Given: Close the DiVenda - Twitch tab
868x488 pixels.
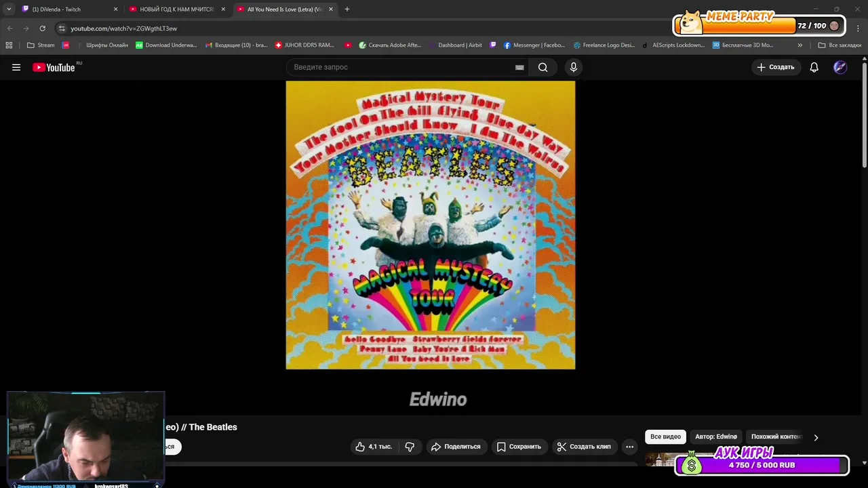Looking at the screenshot, I should point(115,9).
